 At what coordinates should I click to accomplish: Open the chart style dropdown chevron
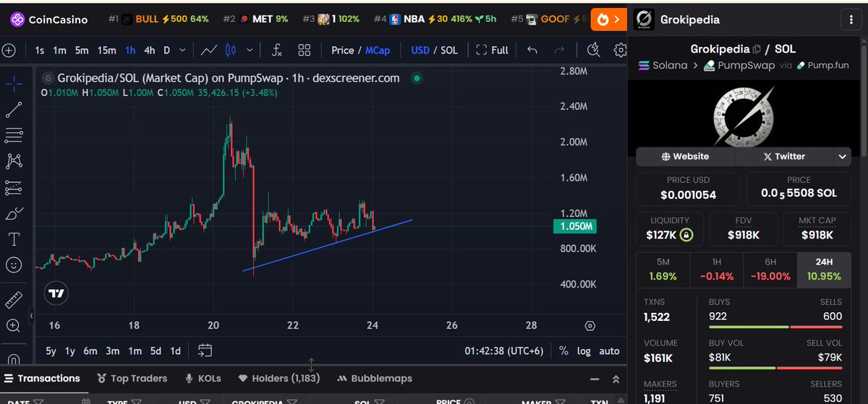click(250, 50)
